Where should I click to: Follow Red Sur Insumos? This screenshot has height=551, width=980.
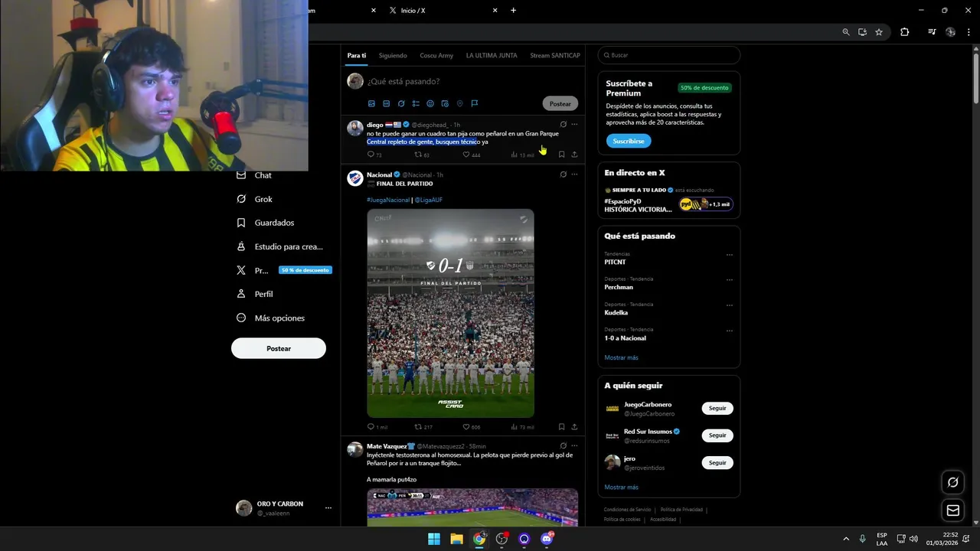click(717, 435)
